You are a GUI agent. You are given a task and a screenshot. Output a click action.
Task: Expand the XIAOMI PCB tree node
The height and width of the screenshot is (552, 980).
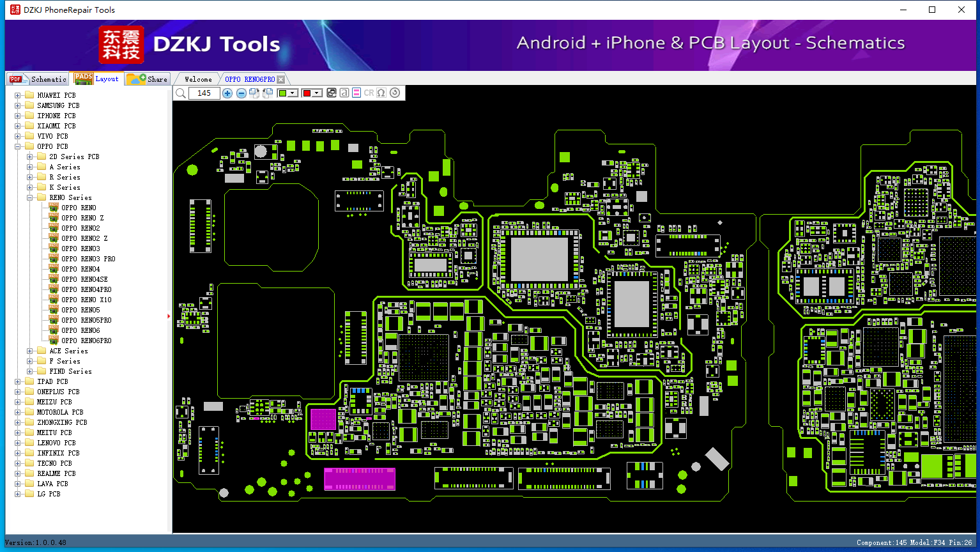tap(18, 126)
